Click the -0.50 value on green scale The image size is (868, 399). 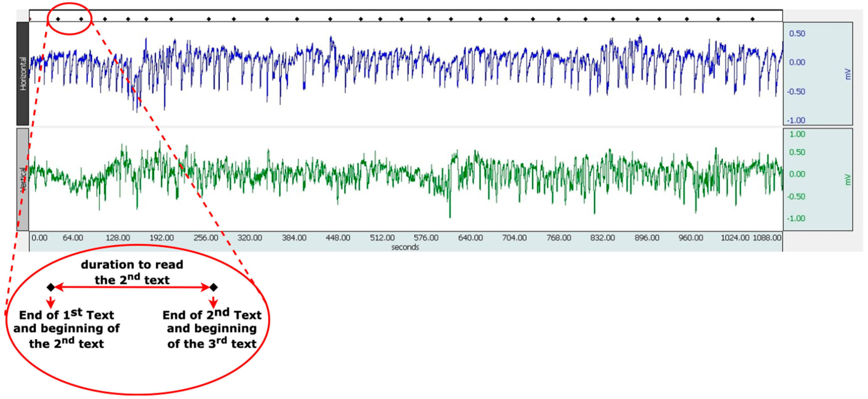coord(796,197)
